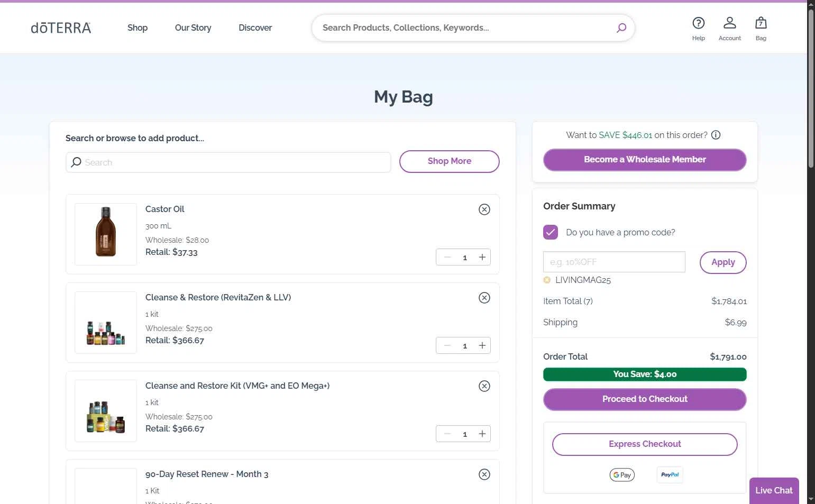Click Proceed to Checkout
This screenshot has width=815, height=504.
coord(645,399)
